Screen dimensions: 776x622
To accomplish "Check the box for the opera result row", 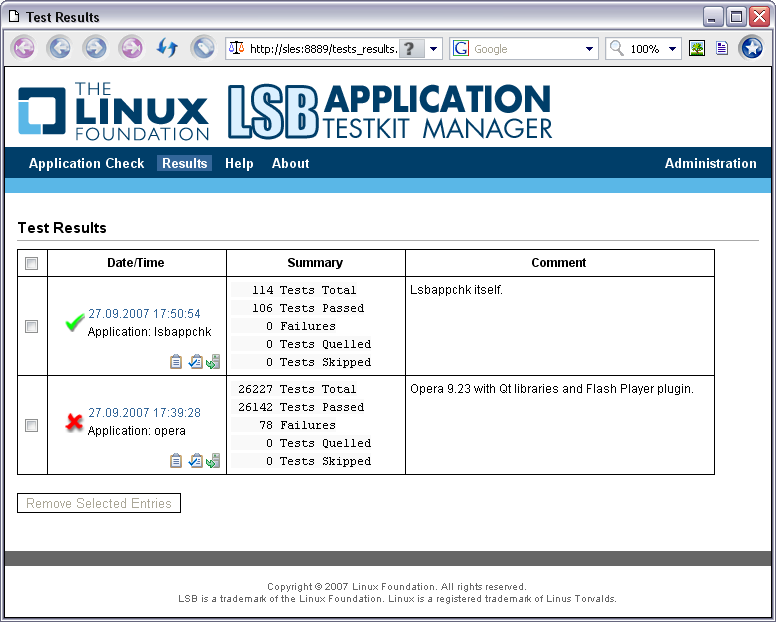I will 32,426.
